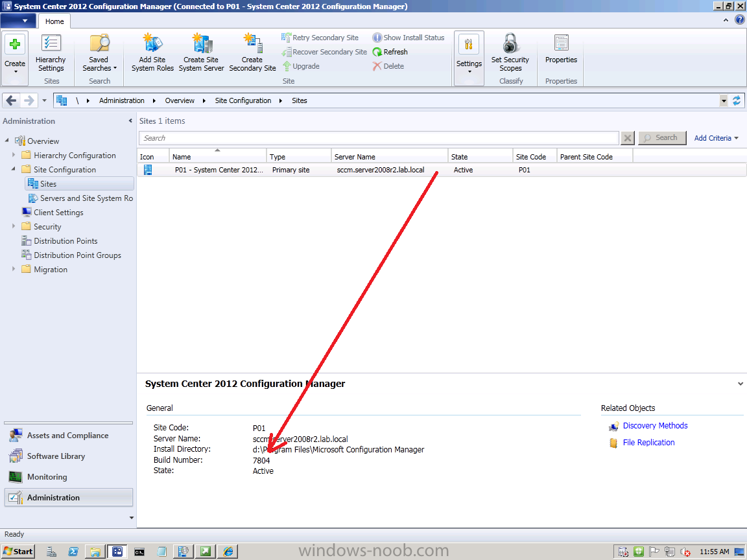The width and height of the screenshot is (747, 560).
Task: Expand the Security tree node
Action: coord(14,226)
